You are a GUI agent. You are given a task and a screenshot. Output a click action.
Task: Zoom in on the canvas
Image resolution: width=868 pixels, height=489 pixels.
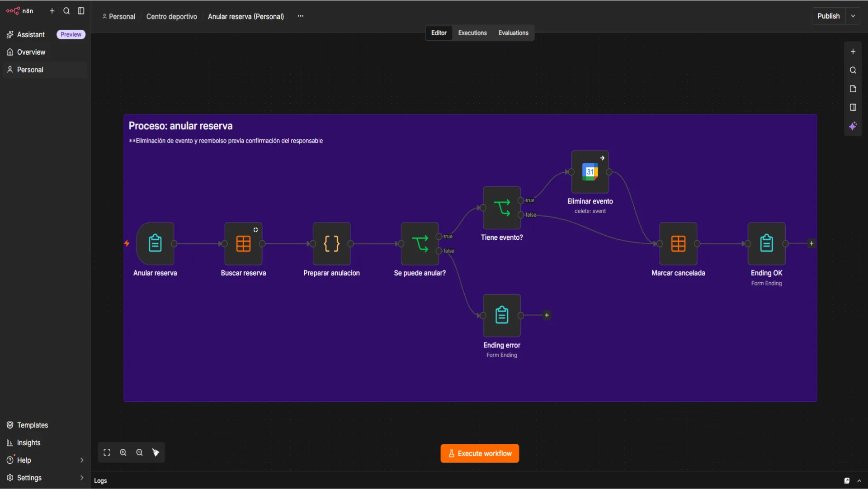click(x=123, y=452)
